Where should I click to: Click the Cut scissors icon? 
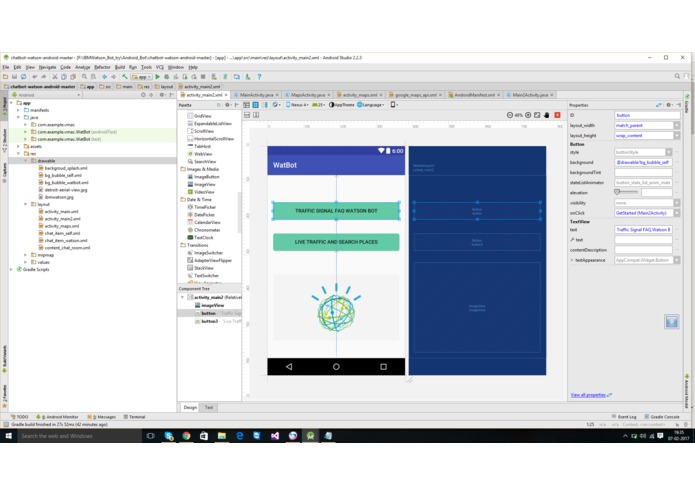pyautogui.click(x=55, y=77)
